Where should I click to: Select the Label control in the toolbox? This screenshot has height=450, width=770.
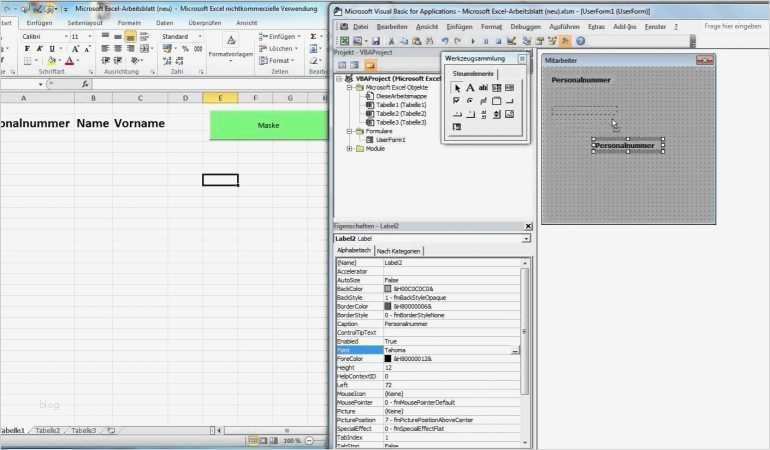(x=470, y=88)
